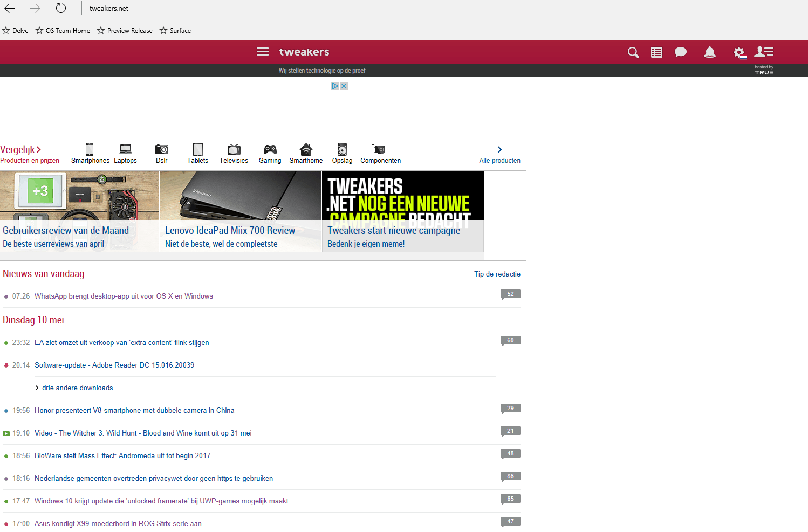
Task: Open the EA omzet extra content article
Action: pos(122,342)
